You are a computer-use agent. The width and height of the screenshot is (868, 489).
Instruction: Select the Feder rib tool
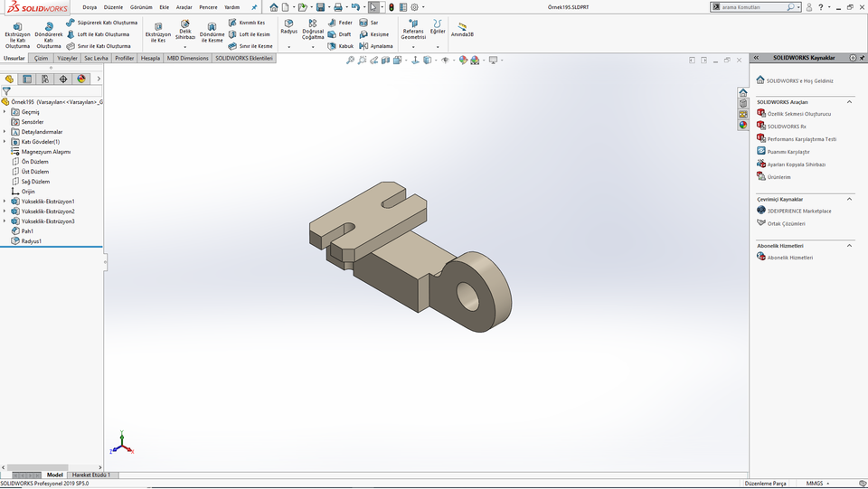click(340, 23)
